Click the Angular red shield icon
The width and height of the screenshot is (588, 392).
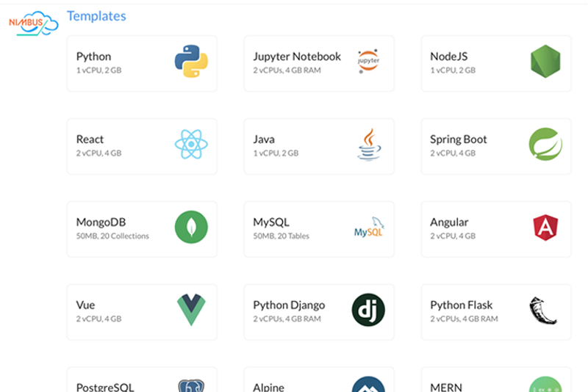pyautogui.click(x=545, y=228)
